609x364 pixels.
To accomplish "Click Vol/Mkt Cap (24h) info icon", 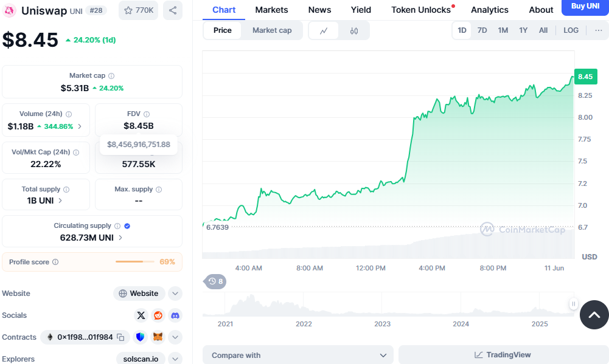I will pyautogui.click(x=76, y=152).
